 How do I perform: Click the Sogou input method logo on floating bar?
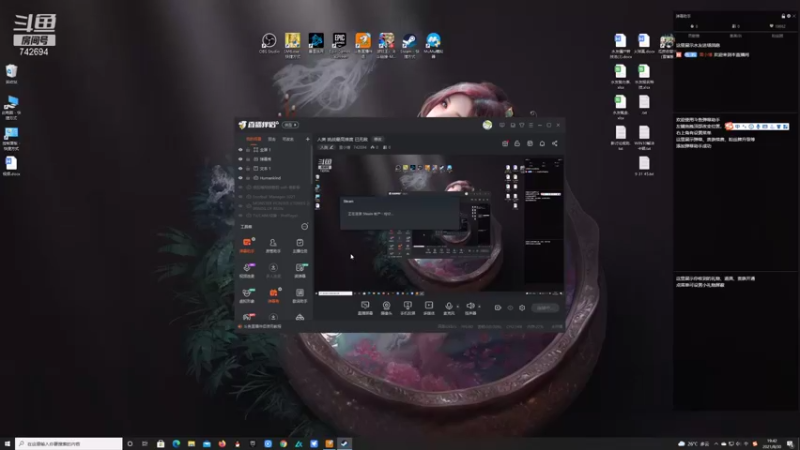click(729, 126)
